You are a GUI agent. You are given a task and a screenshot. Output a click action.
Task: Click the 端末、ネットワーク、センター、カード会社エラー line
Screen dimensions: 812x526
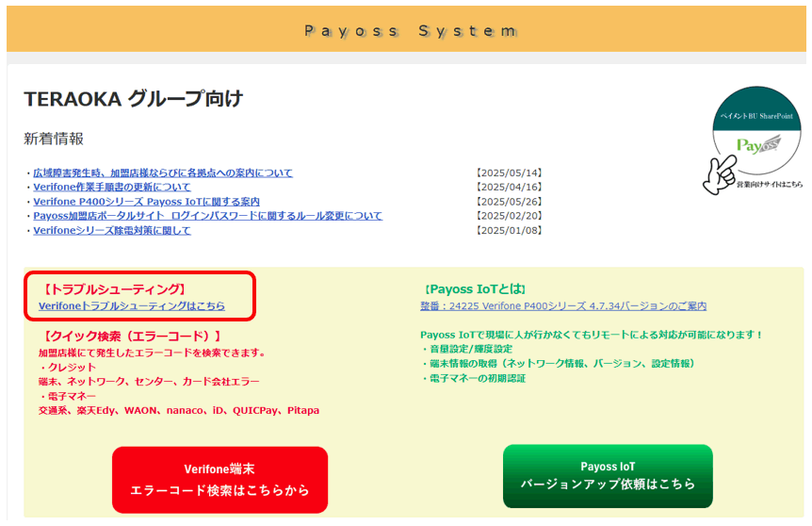(x=149, y=382)
